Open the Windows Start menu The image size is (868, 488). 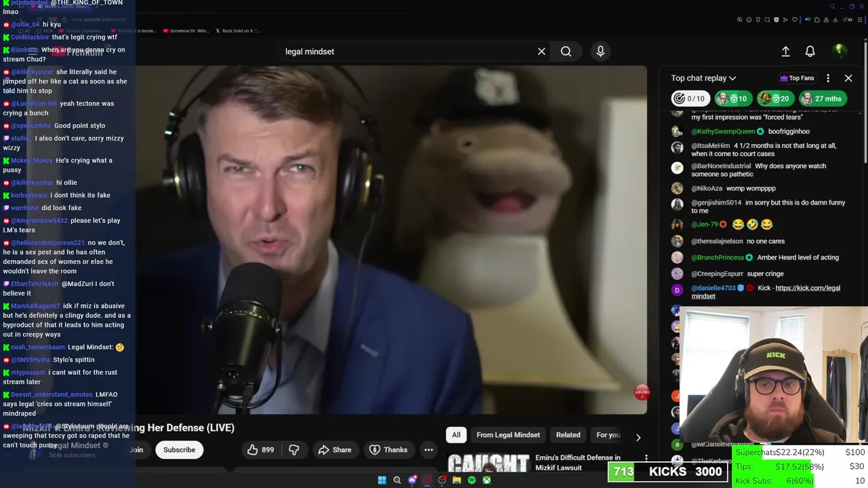[382, 481]
